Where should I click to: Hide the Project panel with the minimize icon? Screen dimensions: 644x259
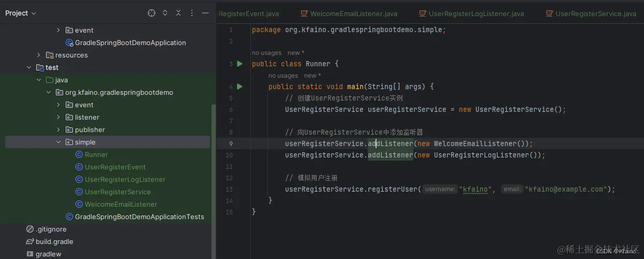coord(205,13)
